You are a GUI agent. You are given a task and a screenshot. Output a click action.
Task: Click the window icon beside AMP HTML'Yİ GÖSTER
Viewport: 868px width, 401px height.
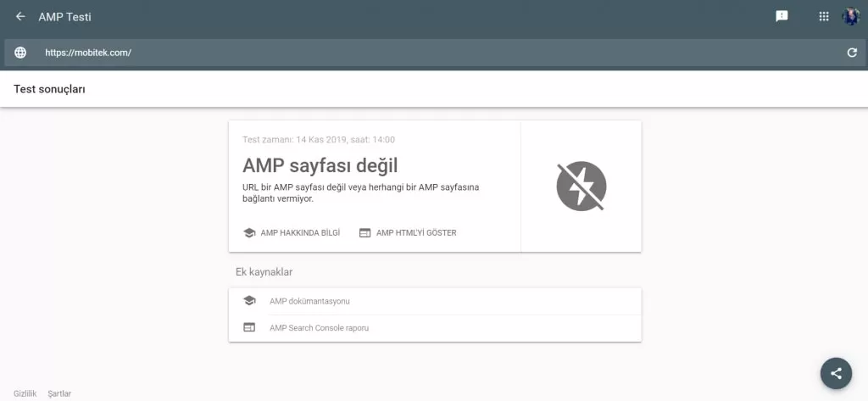[x=364, y=233]
